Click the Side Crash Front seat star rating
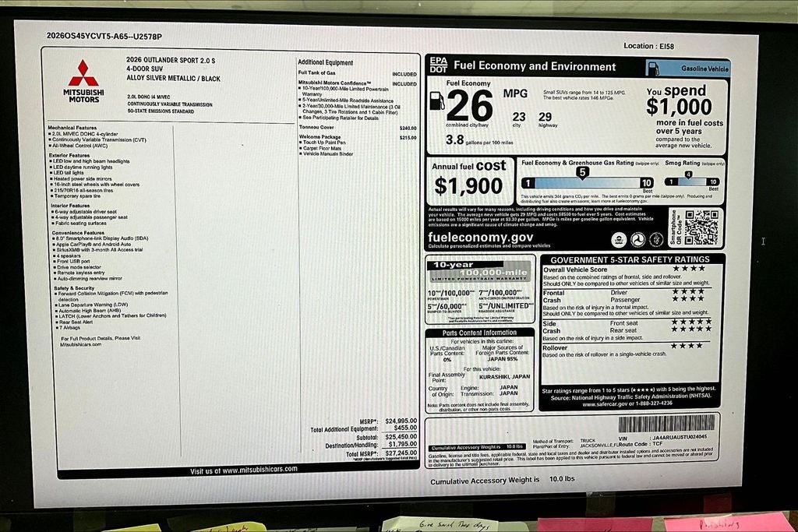Viewport: 798px width, 532px height. coord(691,322)
